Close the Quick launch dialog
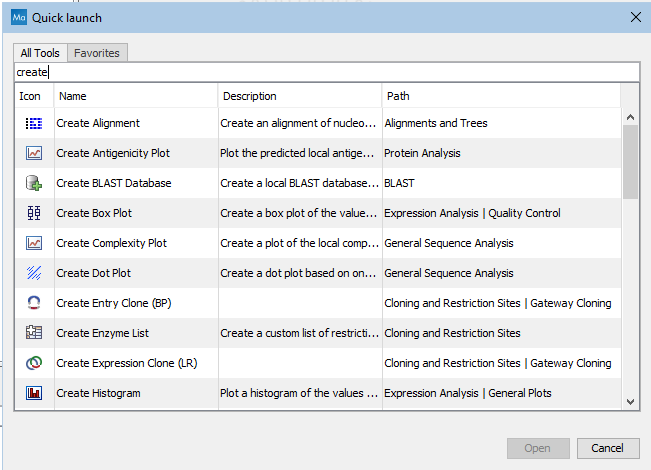The width and height of the screenshot is (651, 470). [x=634, y=17]
